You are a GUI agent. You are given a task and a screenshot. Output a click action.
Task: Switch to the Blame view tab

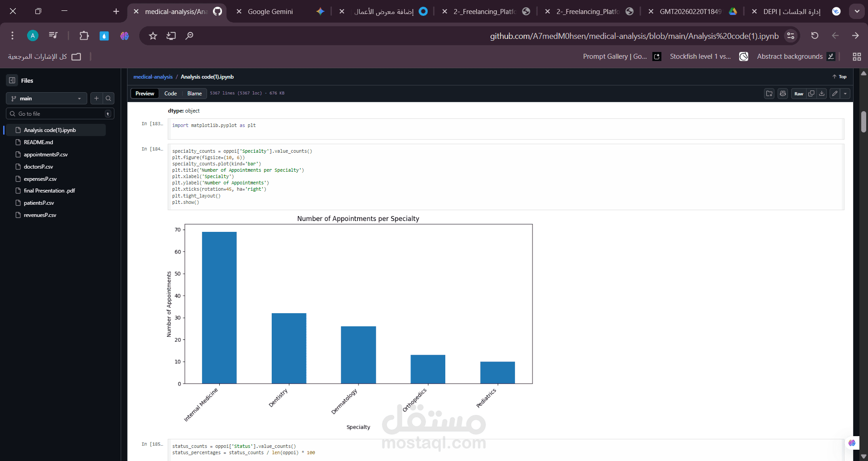coord(194,94)
